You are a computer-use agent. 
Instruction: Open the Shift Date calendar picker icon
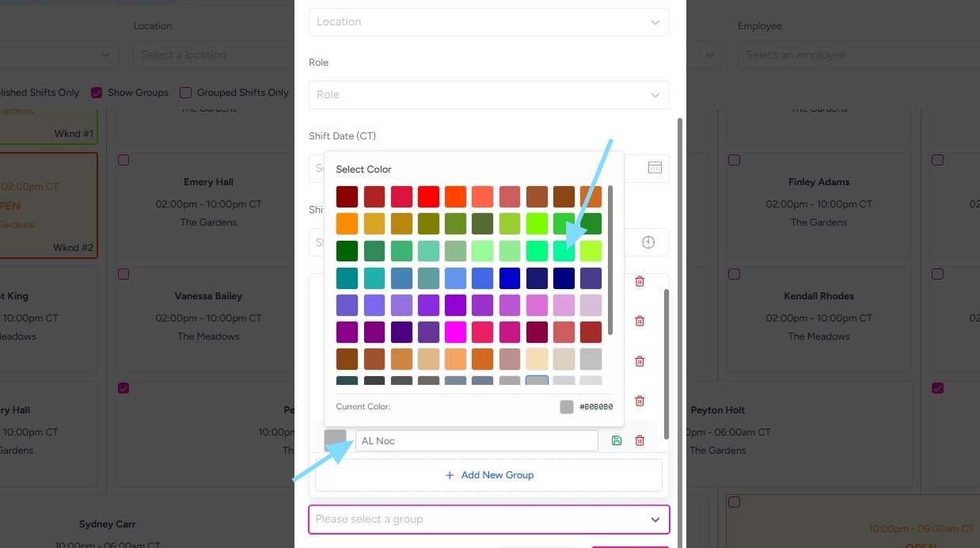(655, 167)
